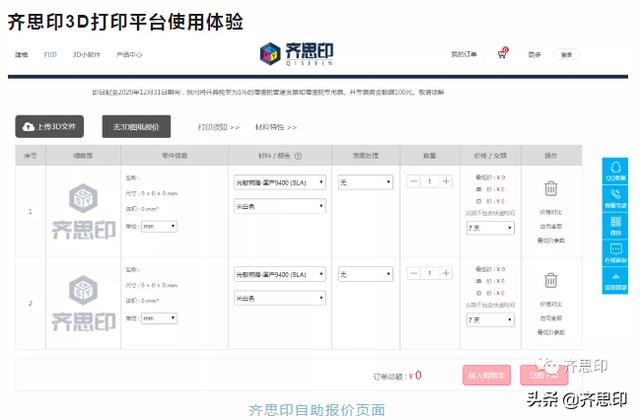Open row 2 unit dropdown showing mm
The height and width of the screenshot is (420, 640).
tap(159, 318)
